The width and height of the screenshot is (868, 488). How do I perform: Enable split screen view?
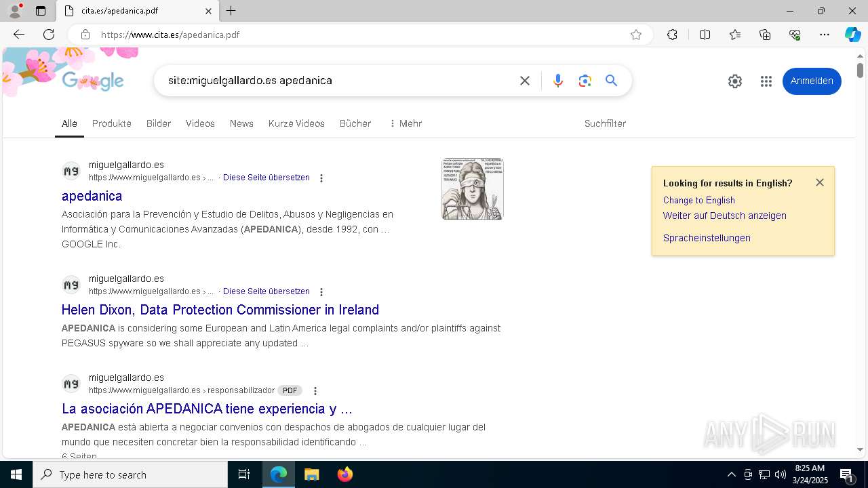click(705, 35)
